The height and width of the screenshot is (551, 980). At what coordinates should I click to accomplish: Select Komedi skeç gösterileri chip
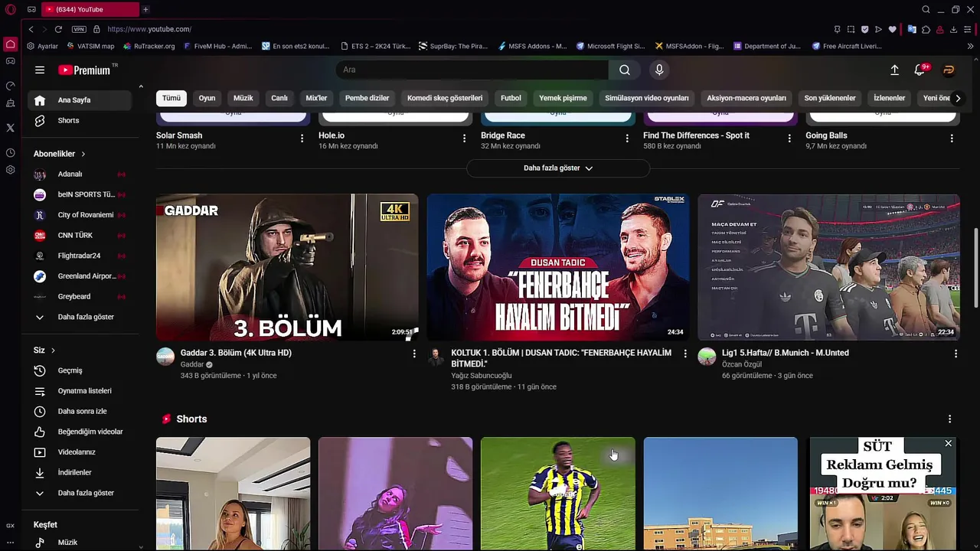tap(445, 98)
